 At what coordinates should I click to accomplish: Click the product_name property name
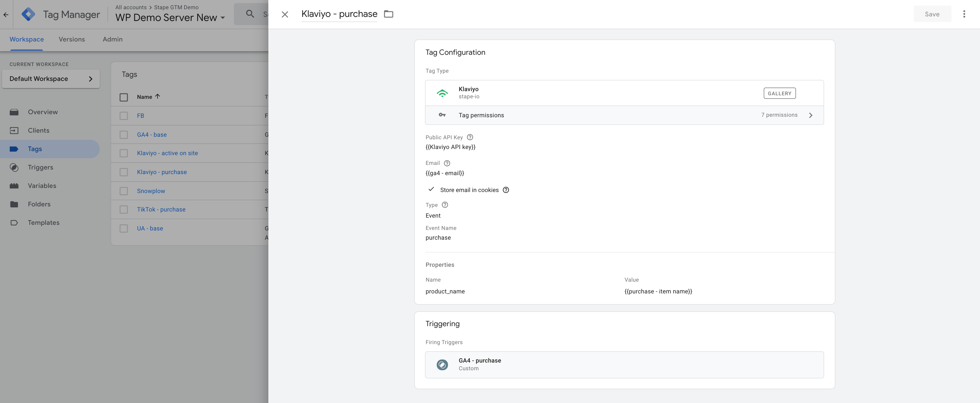(x=445, y=292)
